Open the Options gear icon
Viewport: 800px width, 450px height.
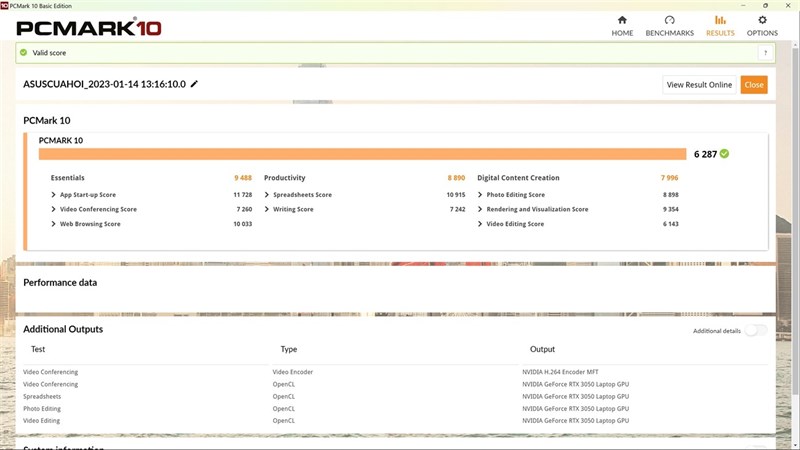click(762, 20)
